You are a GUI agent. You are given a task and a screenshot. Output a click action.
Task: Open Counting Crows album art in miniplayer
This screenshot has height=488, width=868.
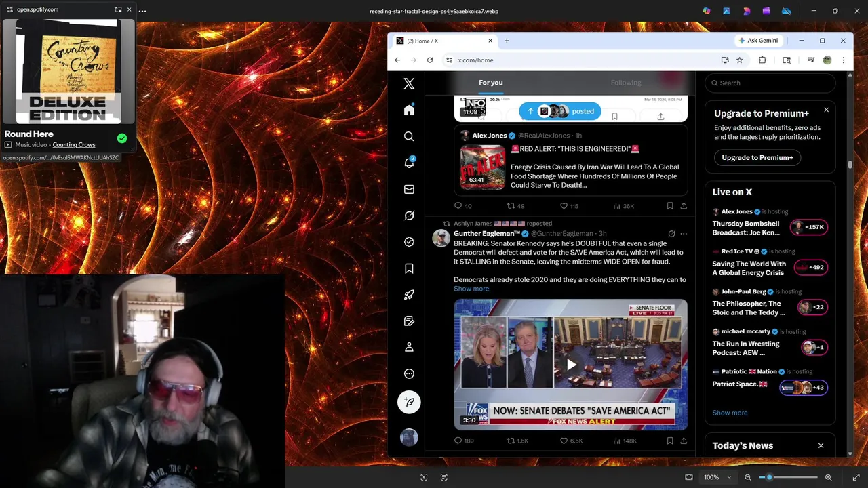(x=68, y=72)
